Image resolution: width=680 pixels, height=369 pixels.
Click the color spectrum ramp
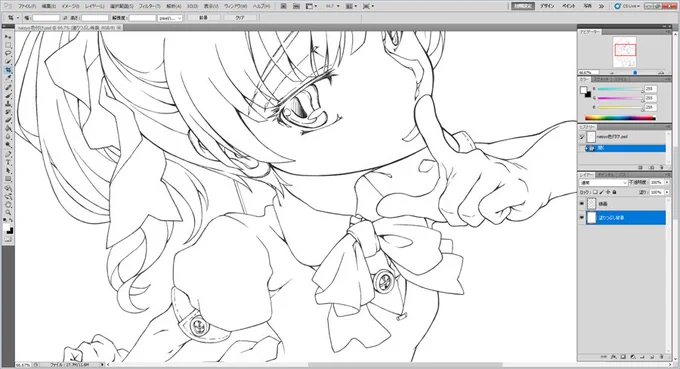[619, 118]
